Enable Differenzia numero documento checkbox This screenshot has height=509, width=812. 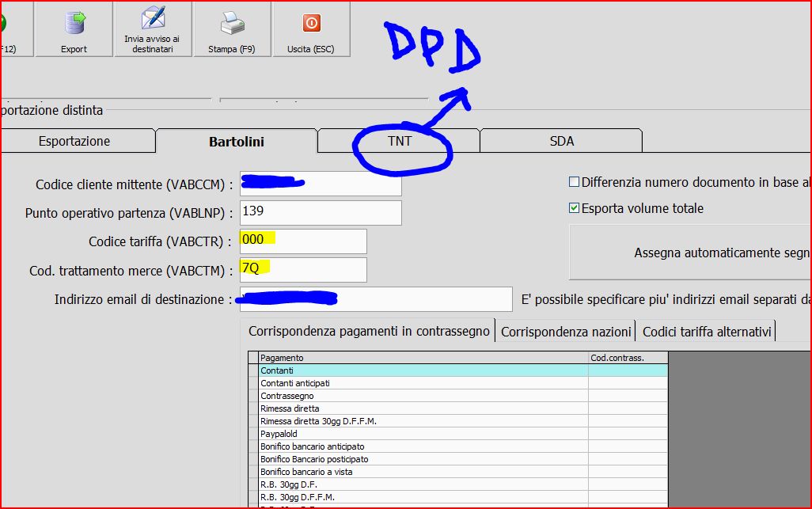click(574, 182)
